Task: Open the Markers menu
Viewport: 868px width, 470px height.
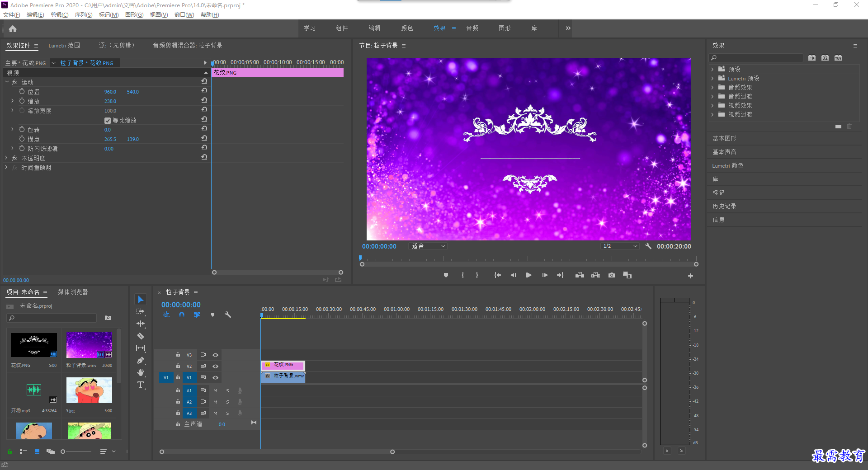Action: 108,15
